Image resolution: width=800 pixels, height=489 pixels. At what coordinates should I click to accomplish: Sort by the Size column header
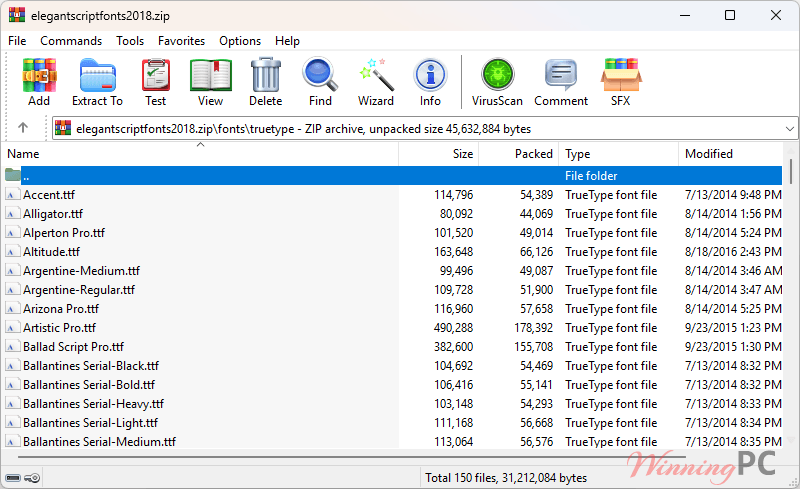(x=438, y=154)
